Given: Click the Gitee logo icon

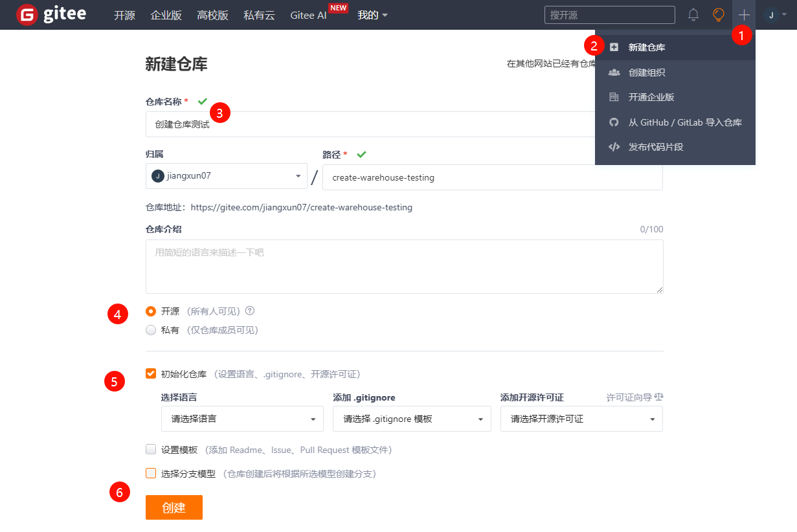Looking at the screenshot, I should tap(25, 15).
